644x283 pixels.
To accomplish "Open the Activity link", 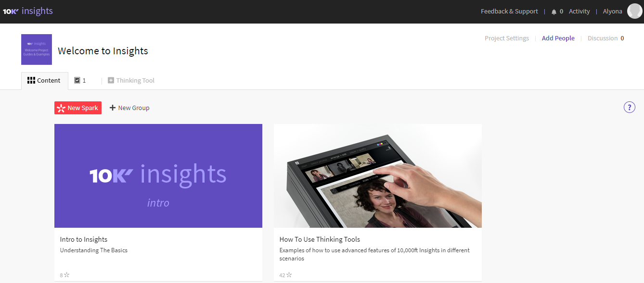I will [x=579, y=12].
